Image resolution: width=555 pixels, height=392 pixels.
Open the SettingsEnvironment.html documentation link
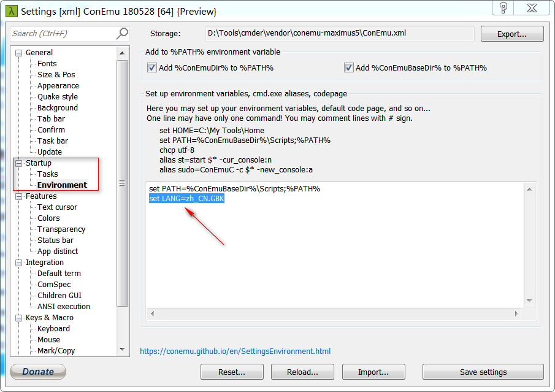[x=235, y=351]
